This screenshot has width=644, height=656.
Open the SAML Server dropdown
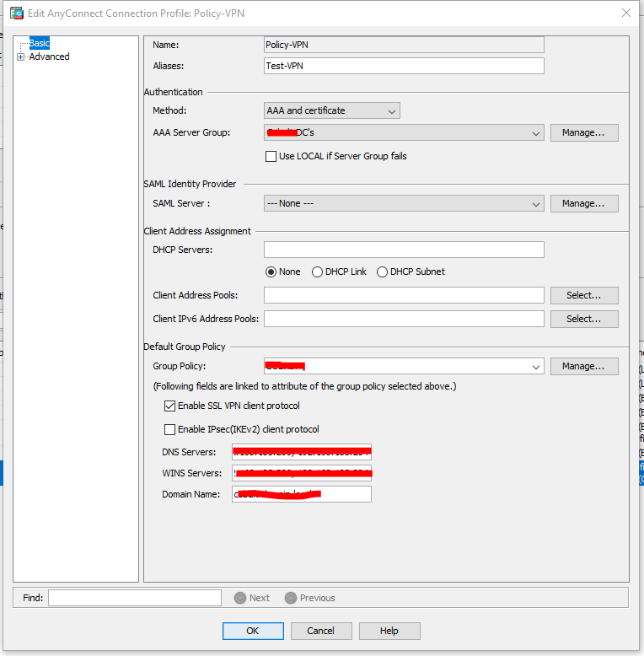pos(404,203)
